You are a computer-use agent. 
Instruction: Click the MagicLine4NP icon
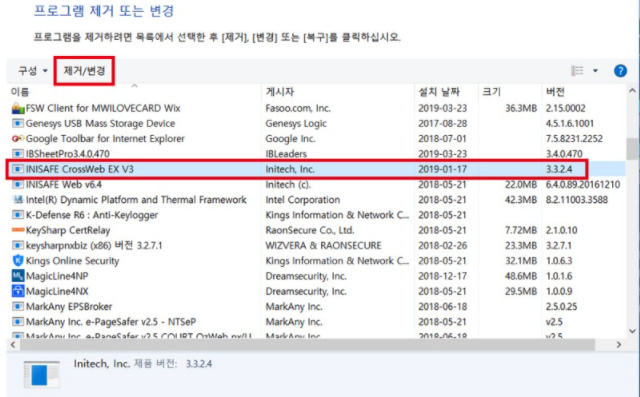[x=18, y=276]
